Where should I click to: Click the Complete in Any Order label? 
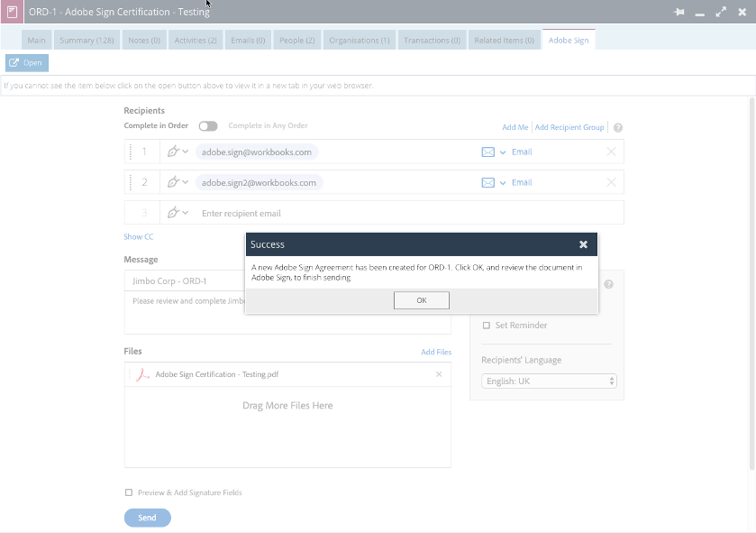(x=269, y=125)
